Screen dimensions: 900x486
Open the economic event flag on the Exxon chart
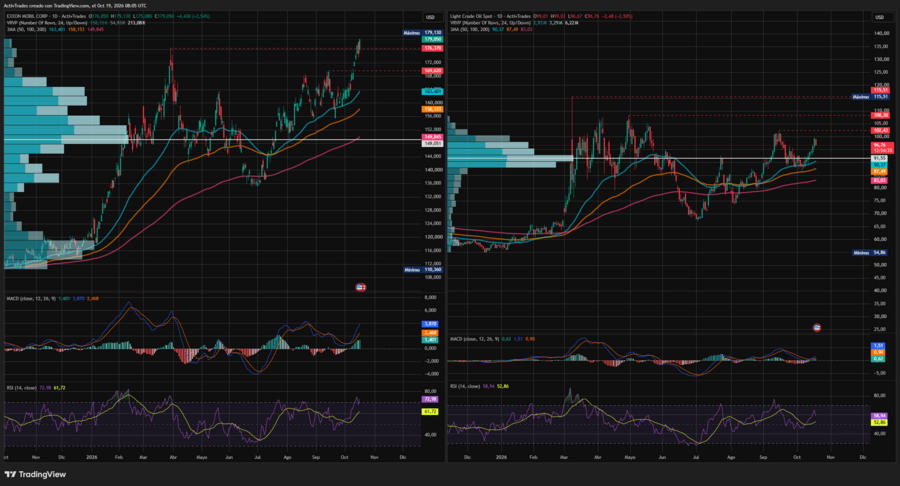coord(360,287)
